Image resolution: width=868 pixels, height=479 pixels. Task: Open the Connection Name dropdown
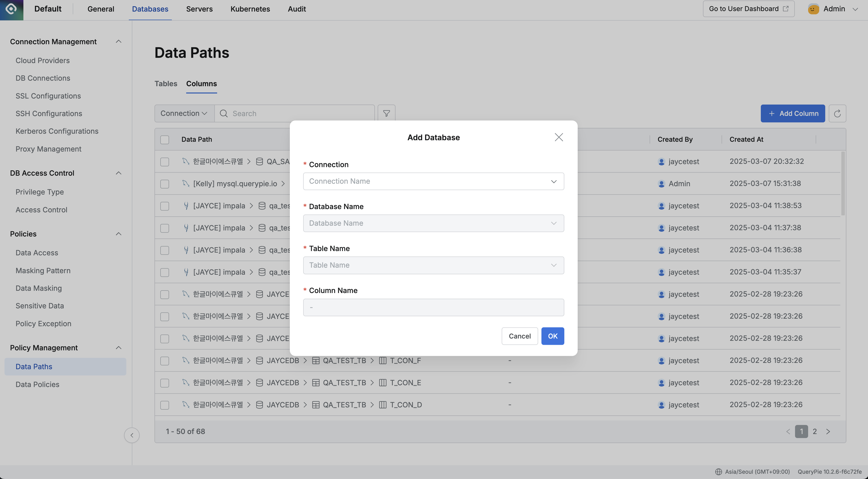coord(433,181)
